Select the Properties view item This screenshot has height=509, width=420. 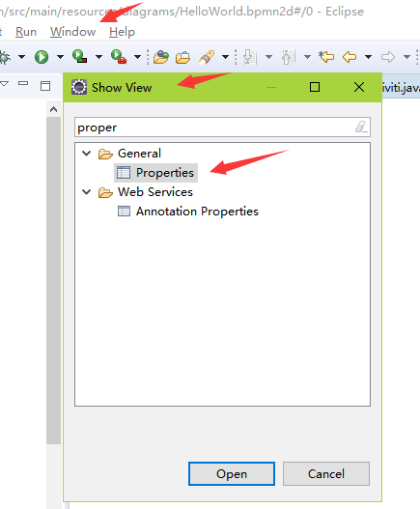tap(155, 173)
